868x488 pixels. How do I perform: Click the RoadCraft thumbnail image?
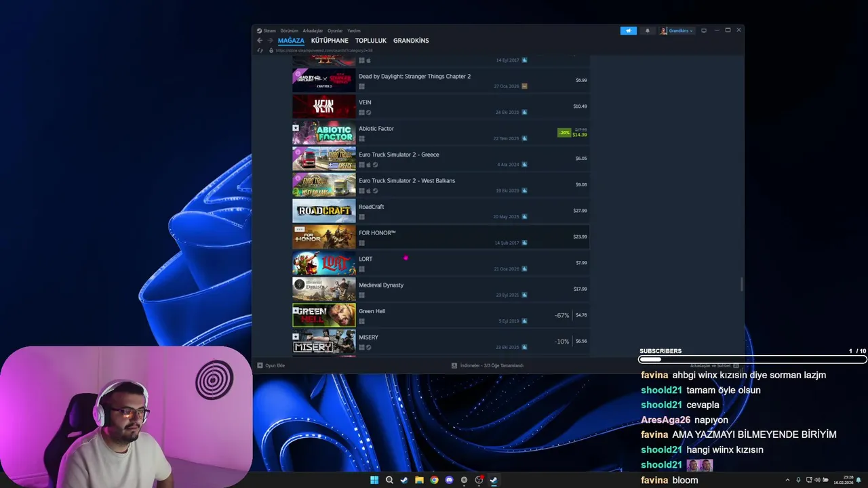coord(323,211)
